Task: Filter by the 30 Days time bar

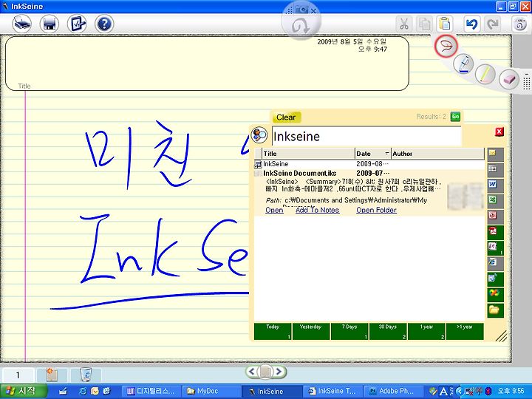Action: tap(388, 331)
